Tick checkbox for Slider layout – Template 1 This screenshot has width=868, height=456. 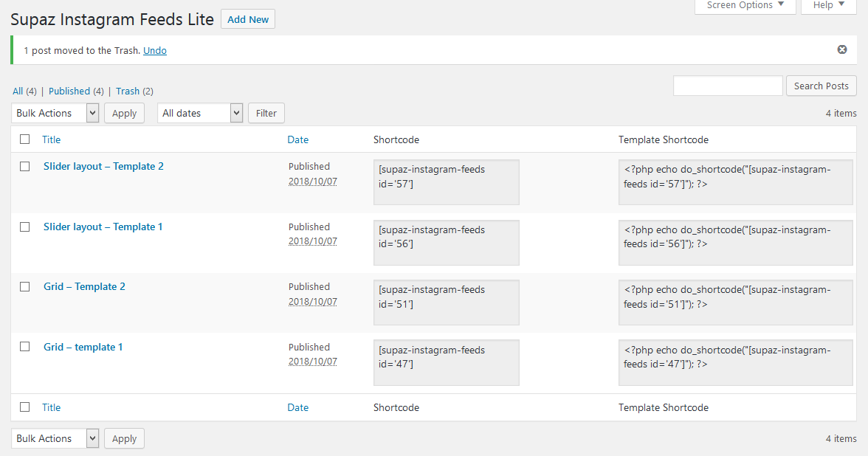point(25,227)
